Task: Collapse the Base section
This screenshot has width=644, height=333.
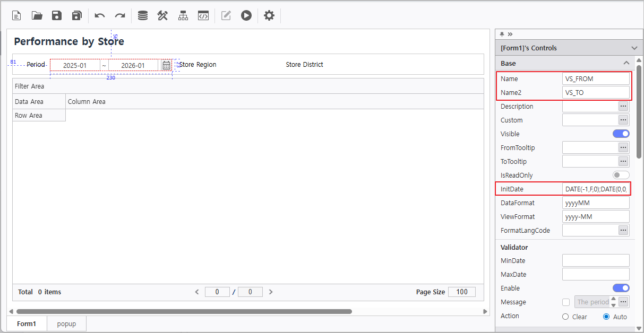Action: pyautogui.click(x=626, y=63)
